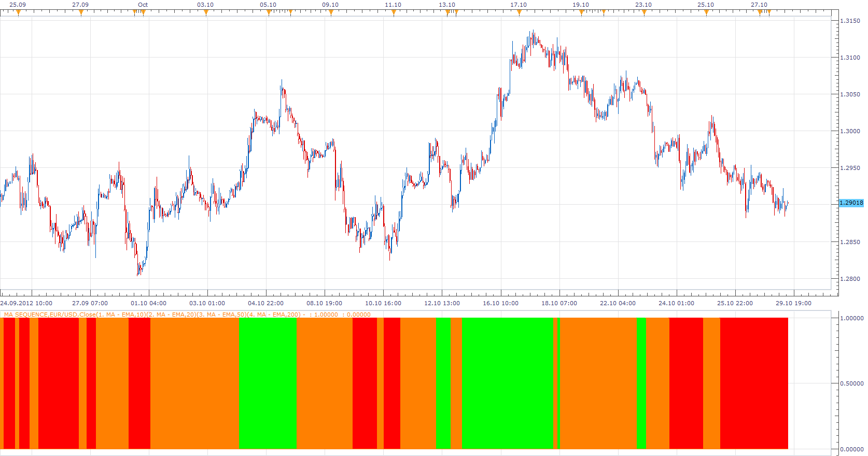The image size is (868, 456).
Task: Click the 1.00000 indicator scale value
Action: (852, 318)
